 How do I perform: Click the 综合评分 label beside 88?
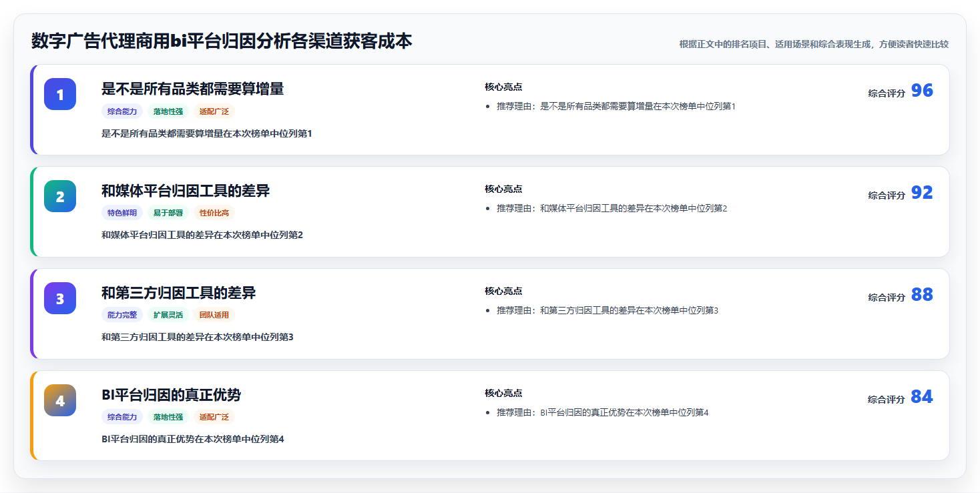tap(887, 298)
